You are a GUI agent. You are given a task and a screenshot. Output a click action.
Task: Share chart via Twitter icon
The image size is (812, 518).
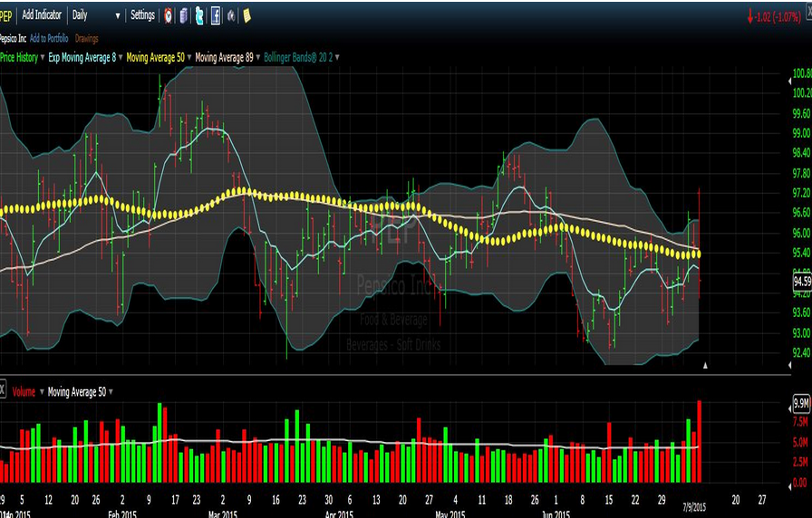coord(199,15)
